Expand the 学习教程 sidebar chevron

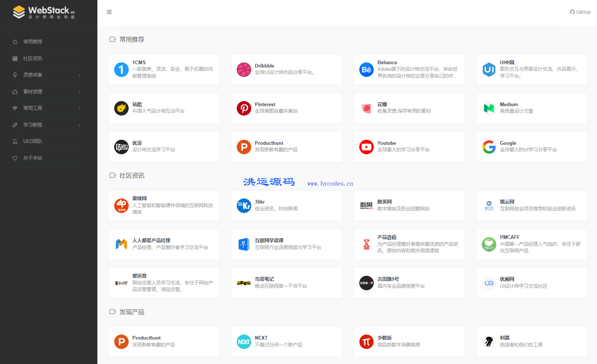[x=80, y=125]
